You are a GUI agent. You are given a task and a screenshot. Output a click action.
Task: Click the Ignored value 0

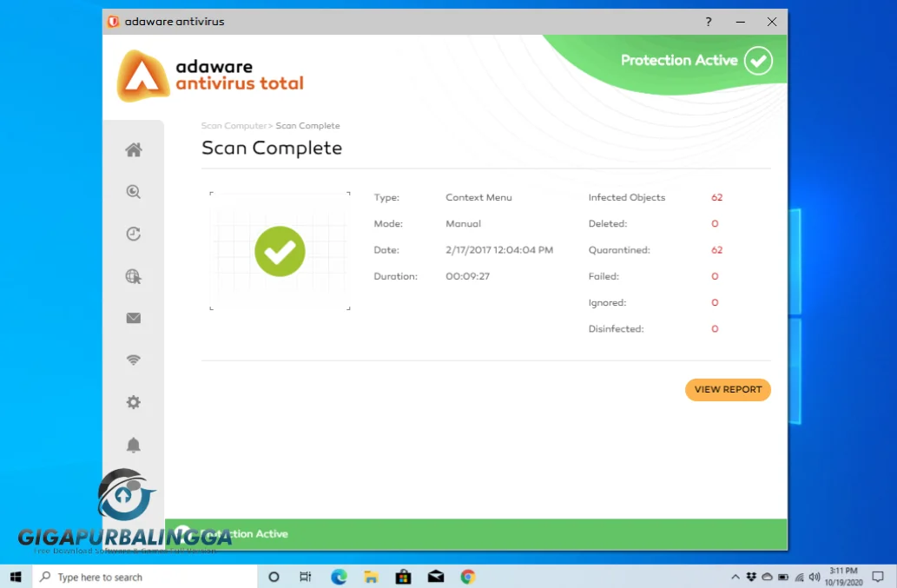[x=715, y=302]
